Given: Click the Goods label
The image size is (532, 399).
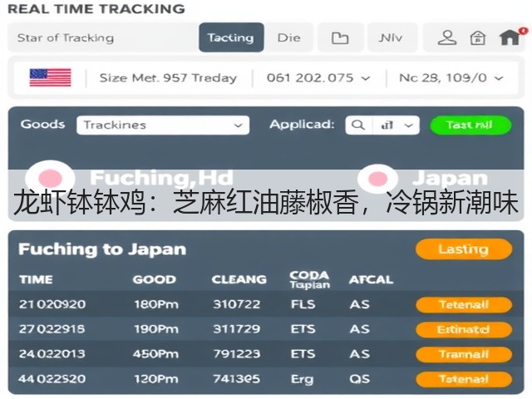Looking at the screenshot, I should pos(42,125).
